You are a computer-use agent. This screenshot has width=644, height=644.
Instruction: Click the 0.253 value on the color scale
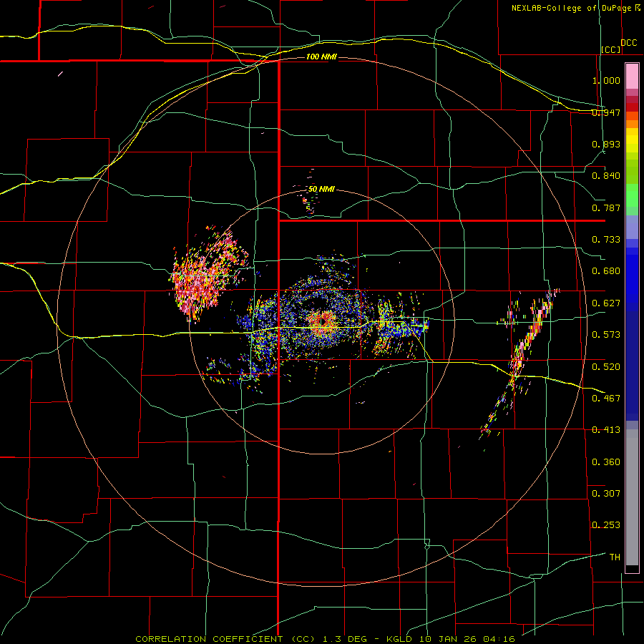606,525
